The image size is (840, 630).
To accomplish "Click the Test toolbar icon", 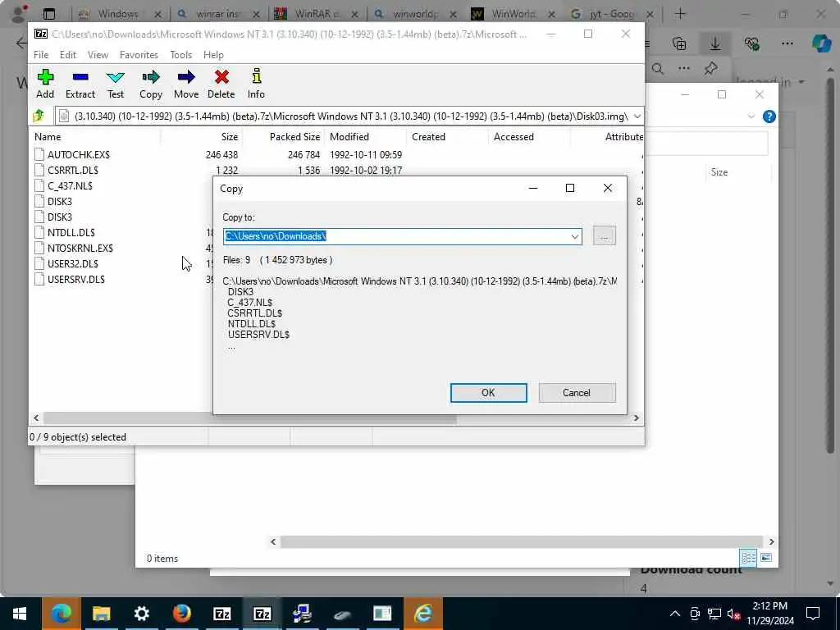I will 115,84.
